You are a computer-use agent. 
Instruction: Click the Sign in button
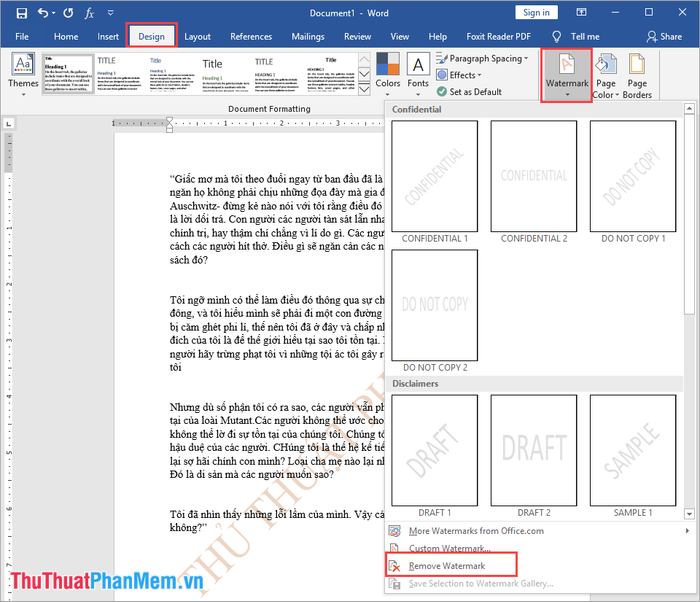(x=536, y=13)
